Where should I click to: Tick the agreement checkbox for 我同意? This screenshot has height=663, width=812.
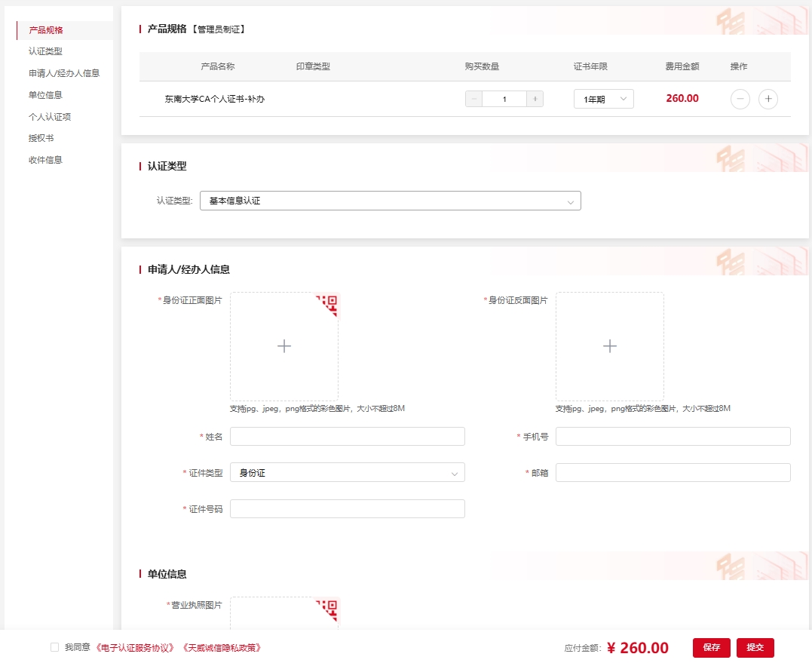[x=54, y=647]
